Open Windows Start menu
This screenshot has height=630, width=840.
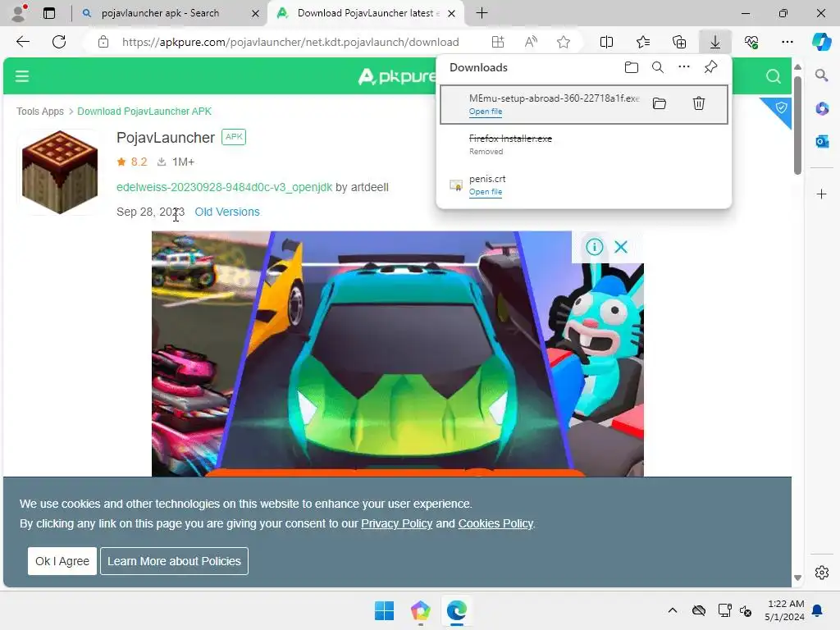pos(384,610)
